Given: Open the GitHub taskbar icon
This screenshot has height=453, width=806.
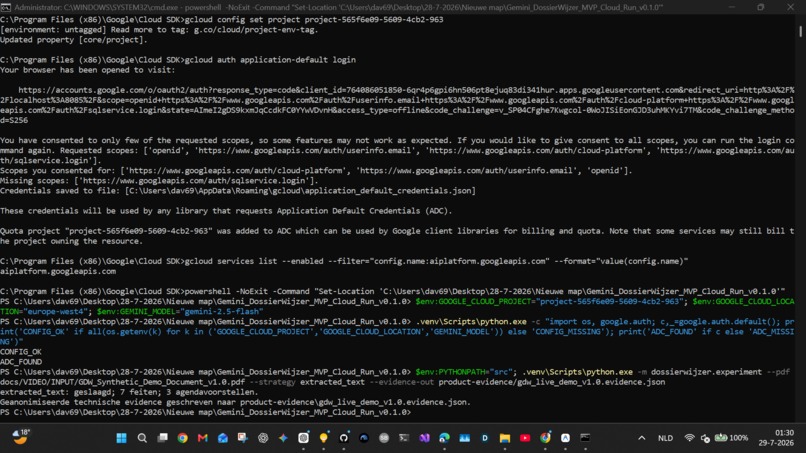Looking at the screenshot, I should [x=343, y=438].
